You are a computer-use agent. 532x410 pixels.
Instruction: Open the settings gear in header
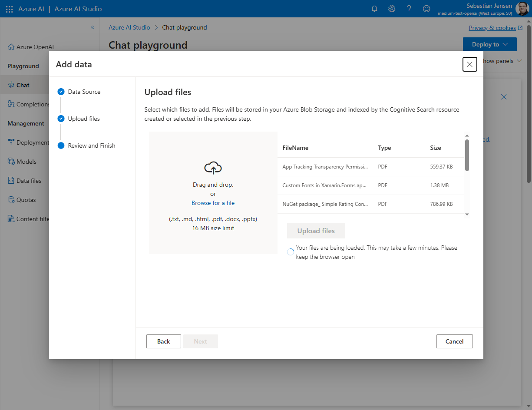(x=392, y=9)
